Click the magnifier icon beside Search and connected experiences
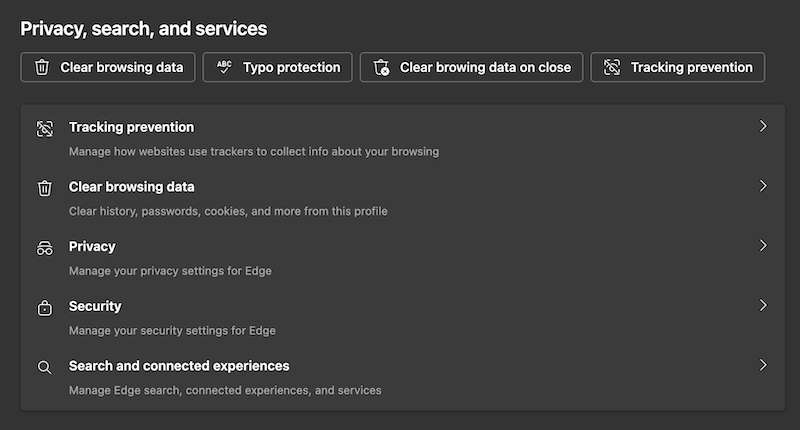The width and height of the screenshot is (800, 430). tap(45, 367)
